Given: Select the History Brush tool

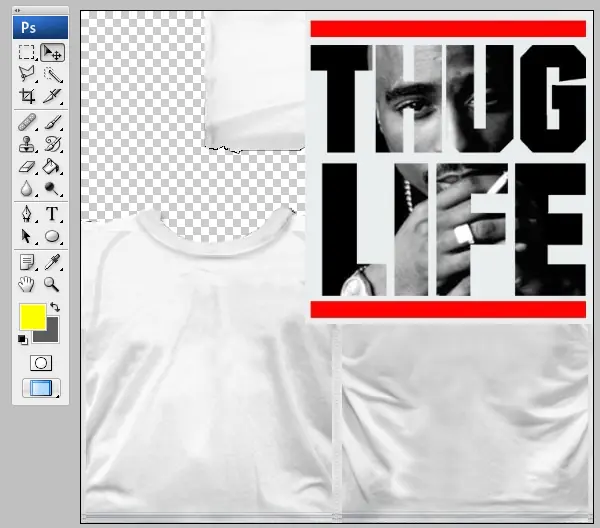Looking at the screenshot, I should click(x=52, y=145).
